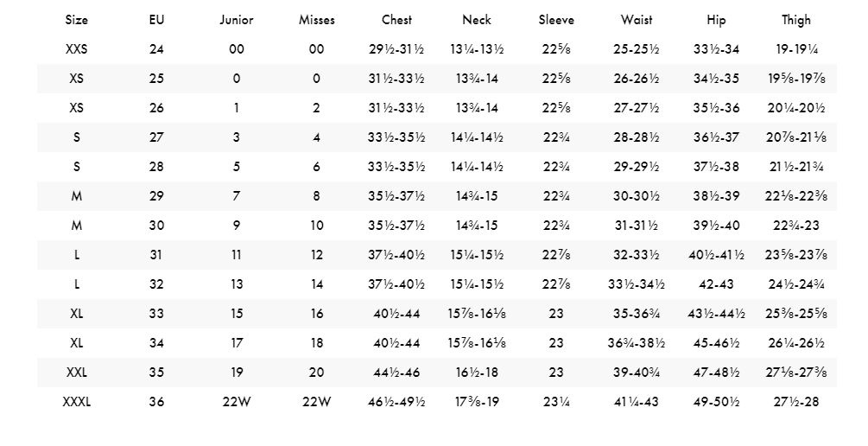Select the Misses column header

[x=317, y=20]
